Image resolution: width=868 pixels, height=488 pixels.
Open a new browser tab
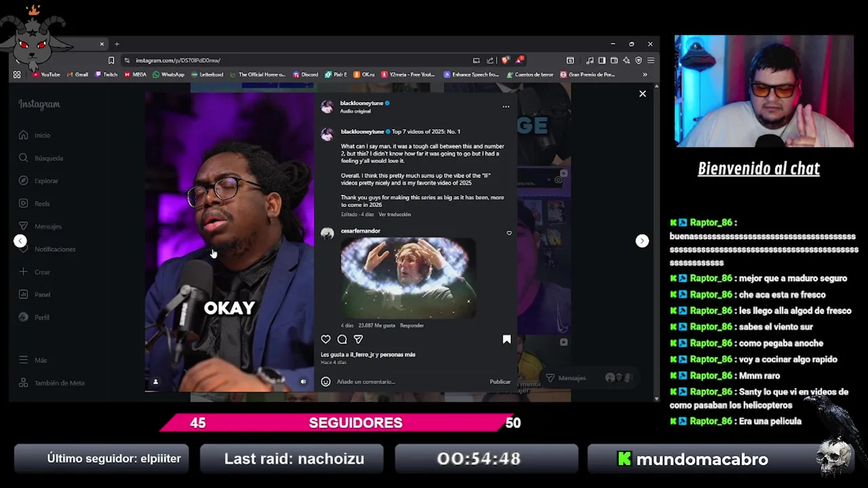pyautogui.click(x=117, y=44)
